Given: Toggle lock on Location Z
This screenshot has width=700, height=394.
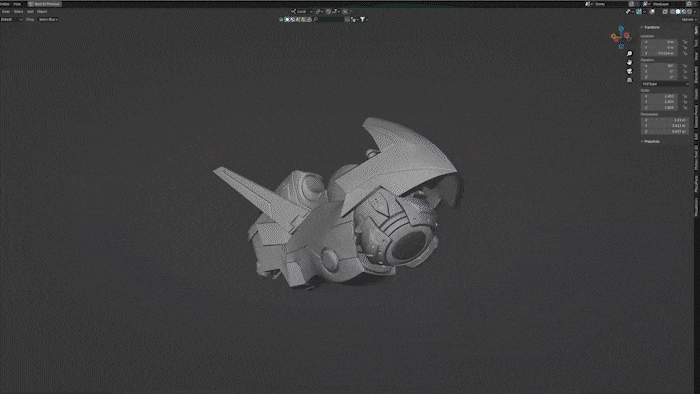Looking at the screenshot, I should click(x=685, y=53).
